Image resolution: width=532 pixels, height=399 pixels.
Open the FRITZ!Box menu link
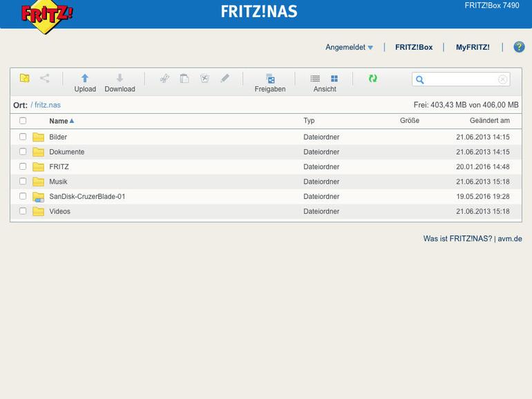point(414,48)
